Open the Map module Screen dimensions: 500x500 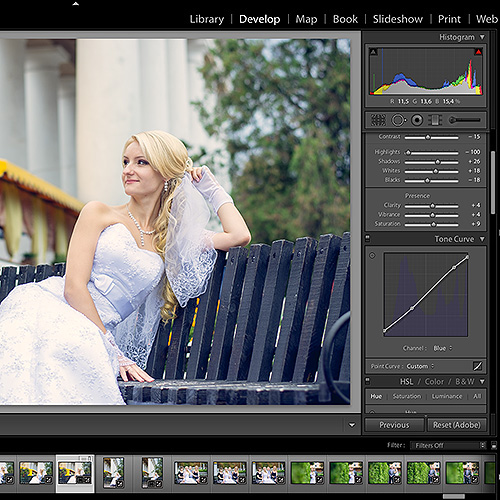point(306,19)
